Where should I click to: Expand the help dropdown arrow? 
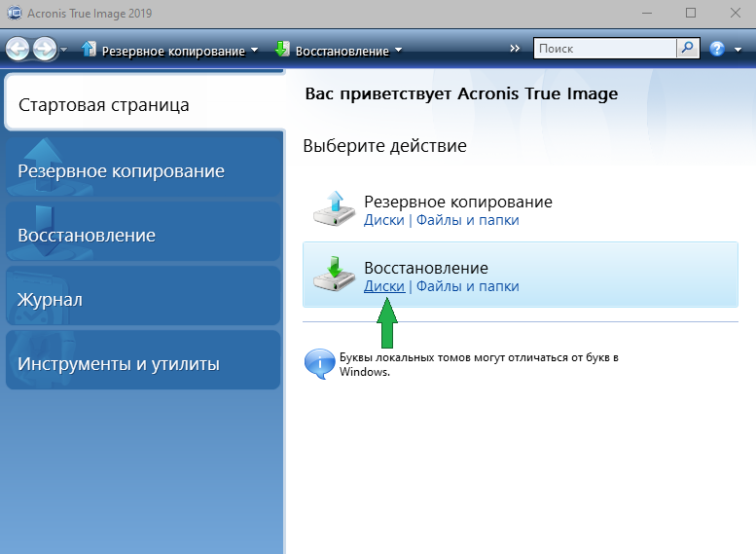(738, 50)
